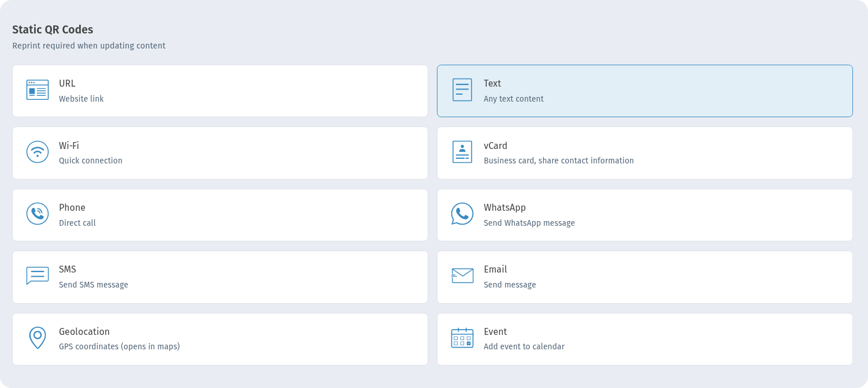Image resolution: width=868 pixels, height=388 pixels.
Task: Click 'Send message' description under Email
Action: 510,285
